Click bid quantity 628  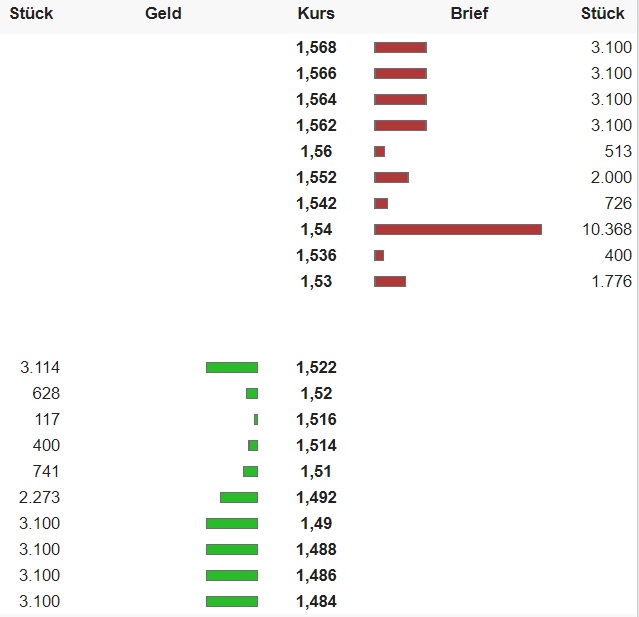(x=46, y=394)
